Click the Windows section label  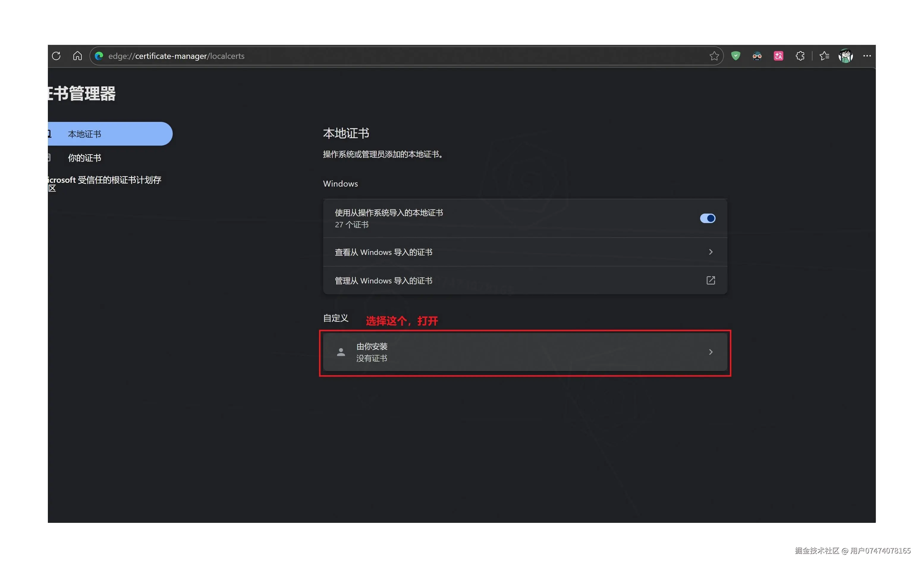point(340,184)
